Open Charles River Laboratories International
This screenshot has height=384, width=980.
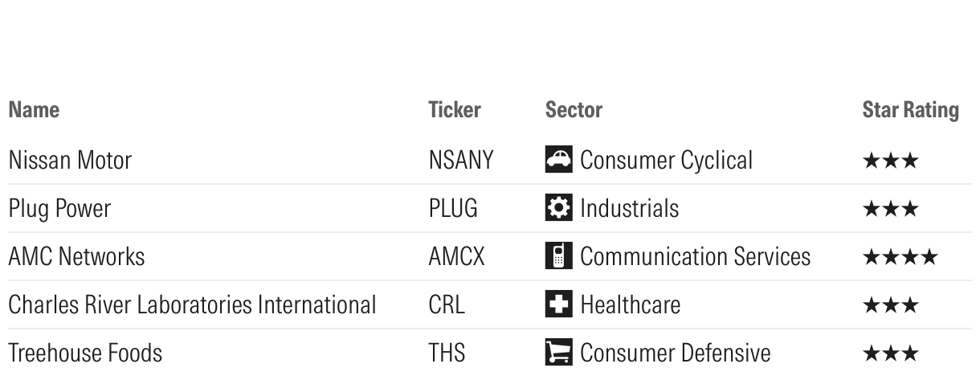192,305
